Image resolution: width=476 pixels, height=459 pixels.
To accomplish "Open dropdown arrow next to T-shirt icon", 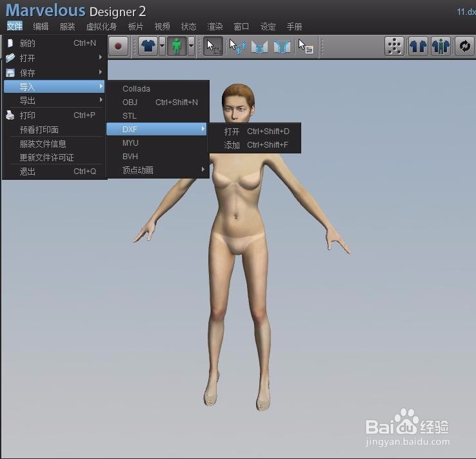I will [162, 46].
